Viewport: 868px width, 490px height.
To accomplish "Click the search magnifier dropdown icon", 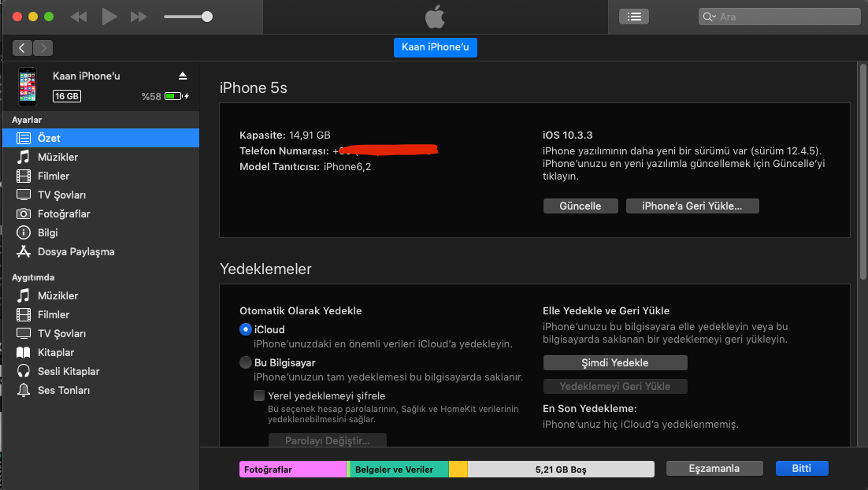I will coord(709,17).
